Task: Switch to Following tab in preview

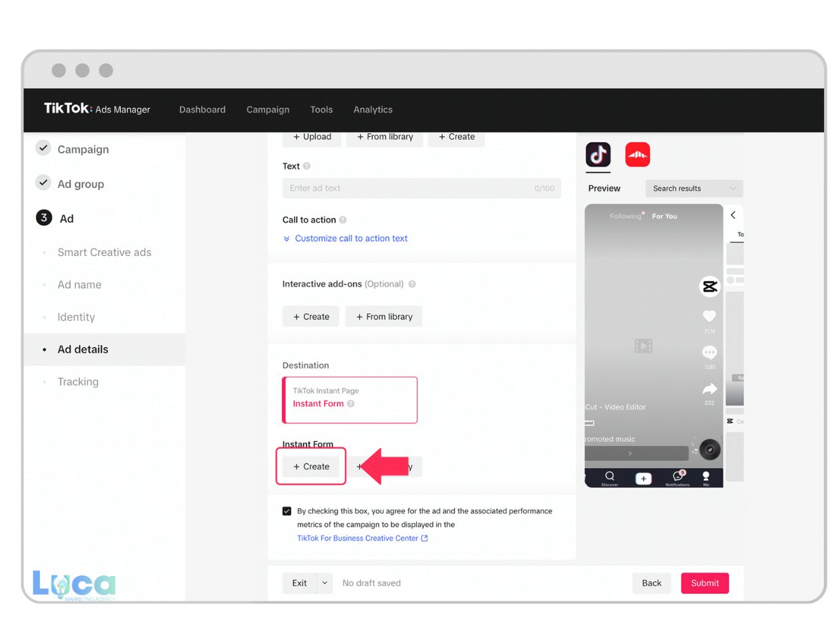Action: tap(625, 216)
